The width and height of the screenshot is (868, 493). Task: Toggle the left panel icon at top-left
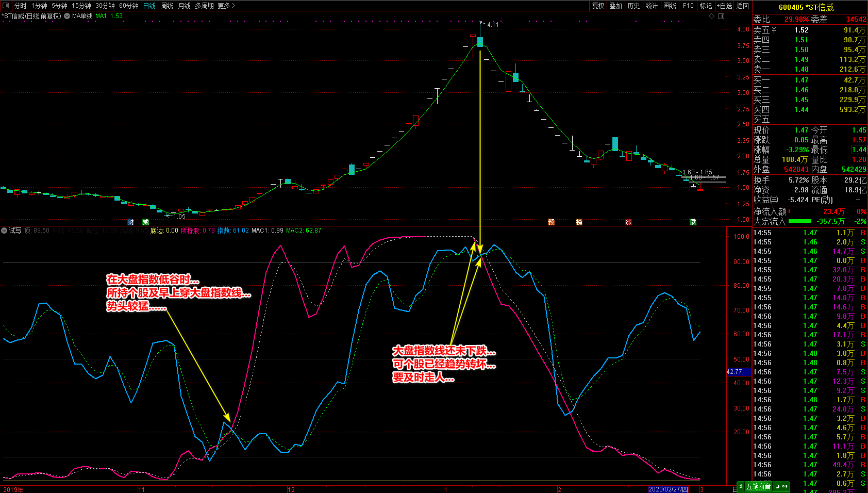point(6,6)
